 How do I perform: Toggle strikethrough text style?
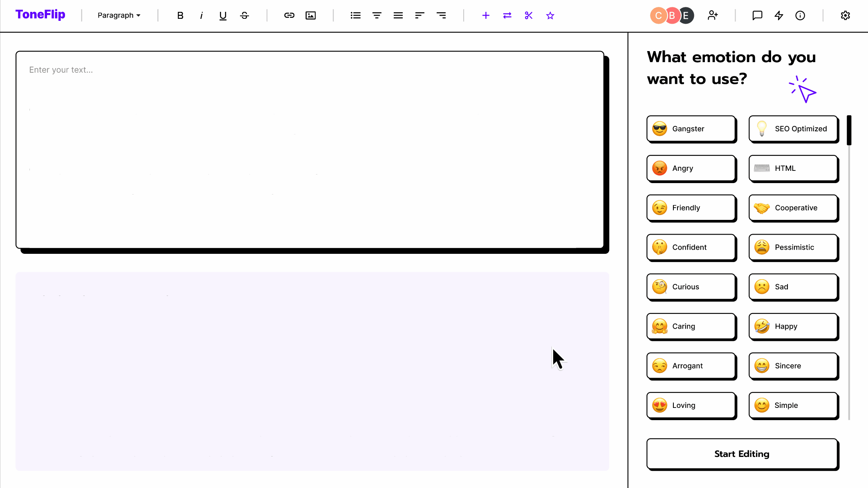coord(244,16)
